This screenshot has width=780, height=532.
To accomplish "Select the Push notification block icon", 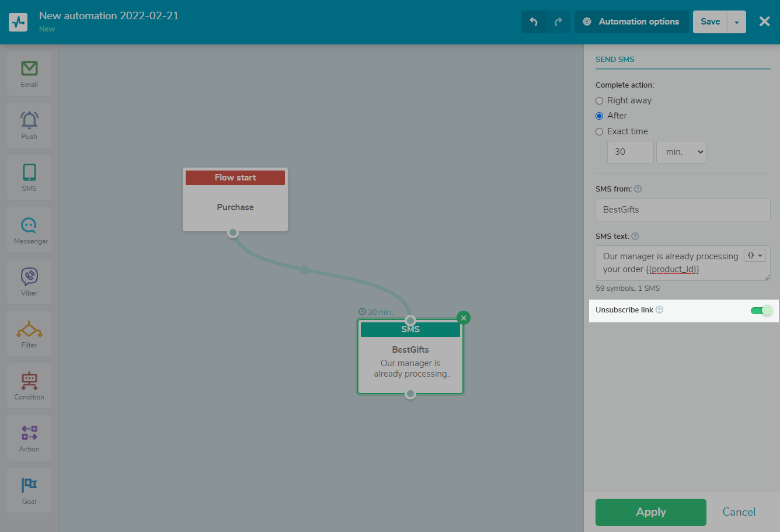I will [x=29, y=125].
